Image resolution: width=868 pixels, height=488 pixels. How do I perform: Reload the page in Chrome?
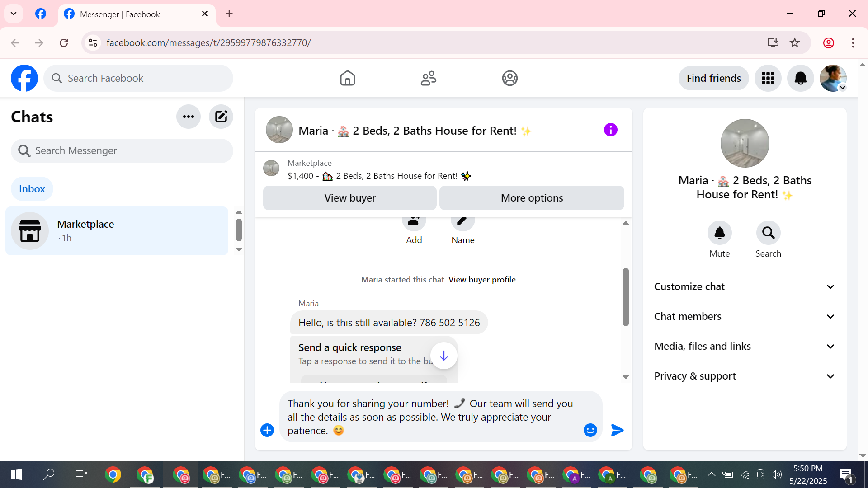64,43
